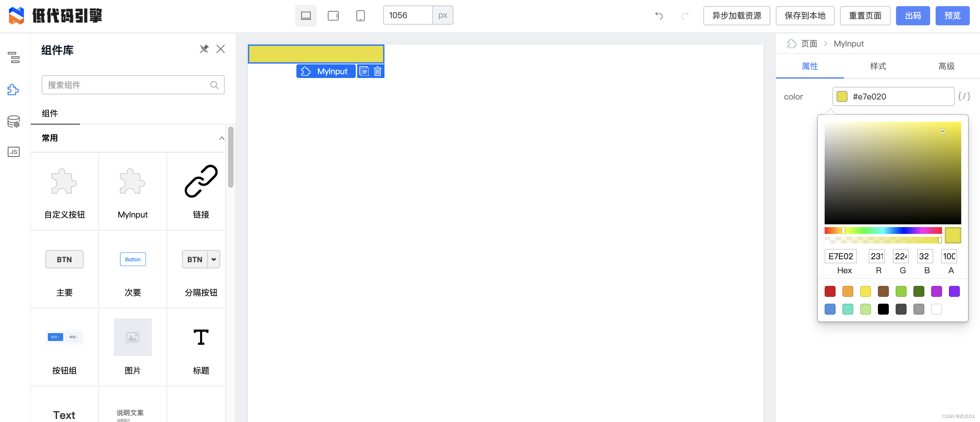The width and height of the screenshot is (980, 422).
Task: Click the undo arrow icon
Action: (x=659, y=16)
